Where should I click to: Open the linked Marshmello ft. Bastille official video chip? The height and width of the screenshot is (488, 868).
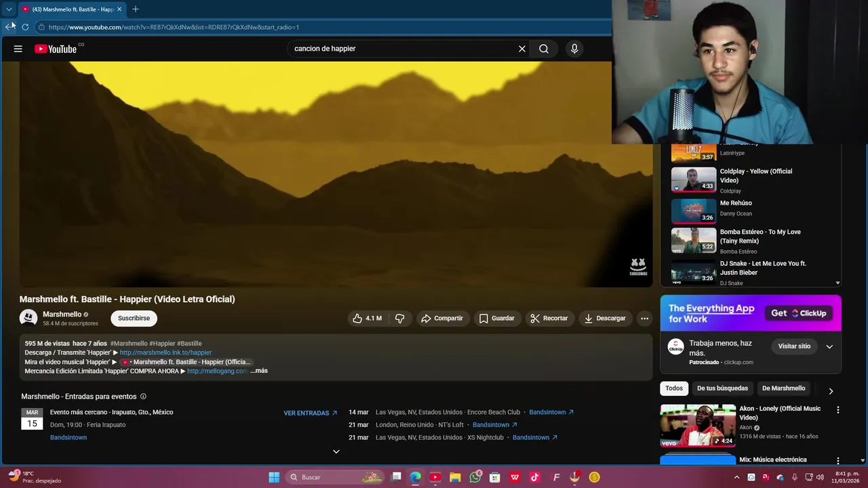click(x=186, y=362)
